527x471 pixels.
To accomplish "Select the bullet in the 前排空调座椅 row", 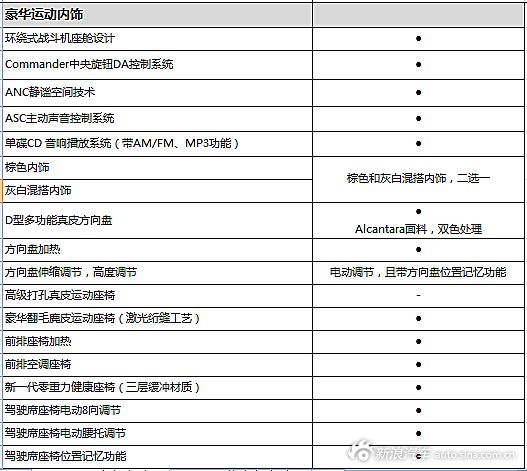I will 418,364.
